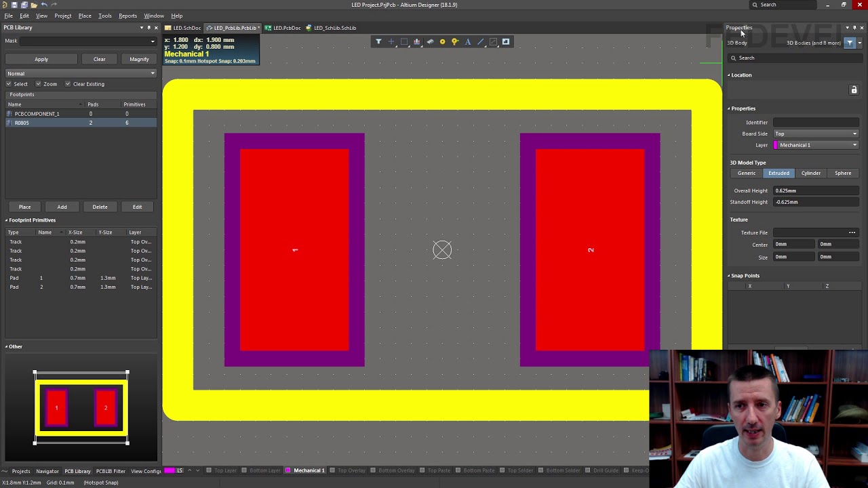Switch to the LED.SchDoc document tab
The image size is (868, 488).
pyautogui.click(x=186, y=28)
